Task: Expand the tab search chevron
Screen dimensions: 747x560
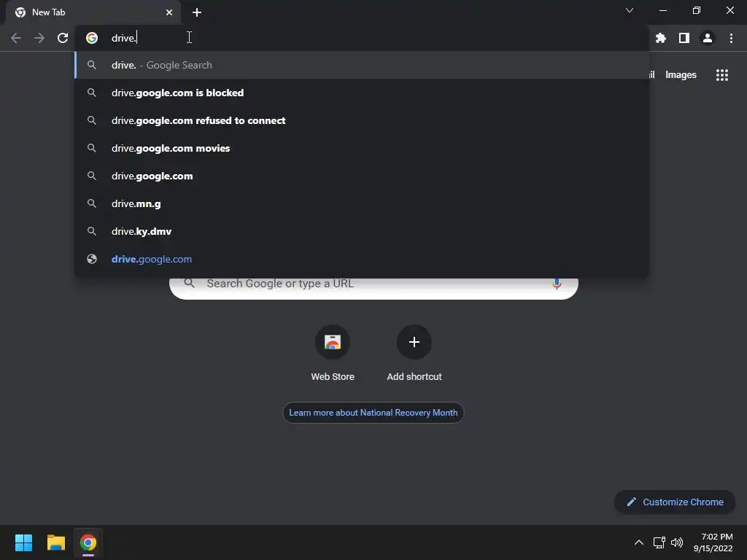Action: coord(630,10)
